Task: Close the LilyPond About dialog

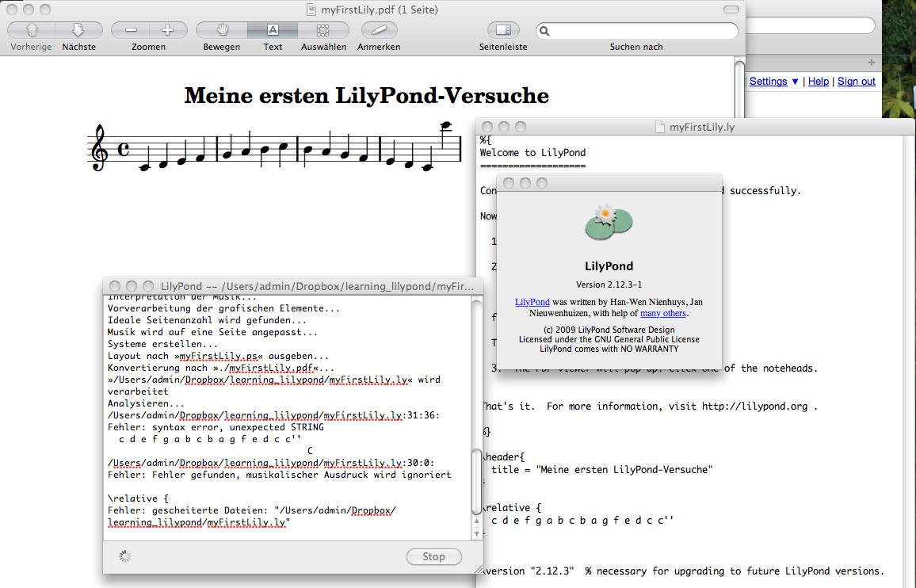Action: 509,184
